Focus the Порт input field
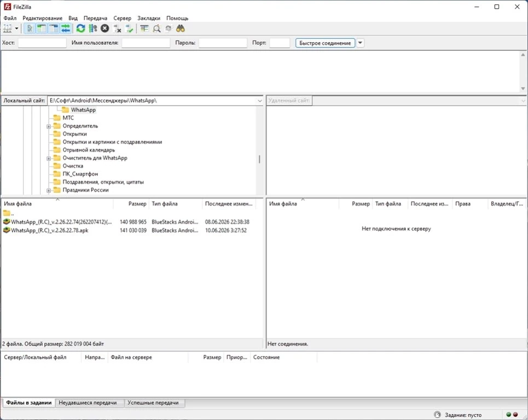The image size is (528, 420). (280, 43)
